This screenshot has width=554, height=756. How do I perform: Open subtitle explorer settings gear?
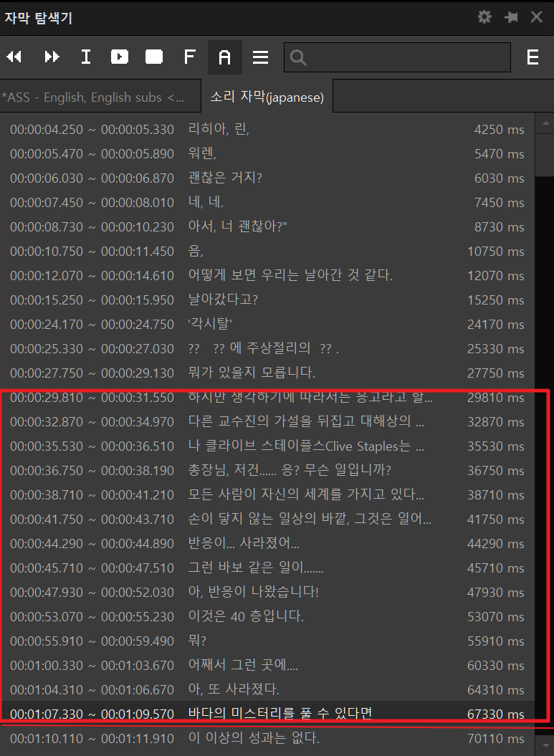pyautogui.click(x=484, y=17)
